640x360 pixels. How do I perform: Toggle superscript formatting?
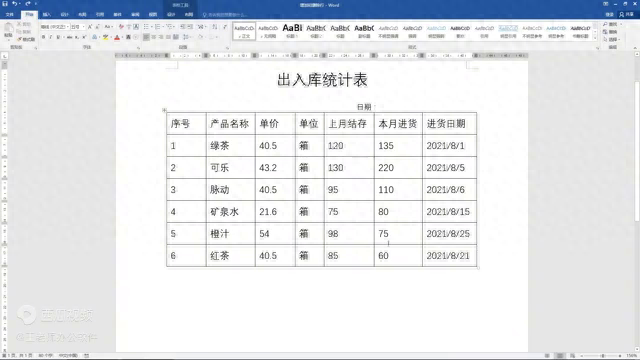pyautogui.click(x=84, y=37)
